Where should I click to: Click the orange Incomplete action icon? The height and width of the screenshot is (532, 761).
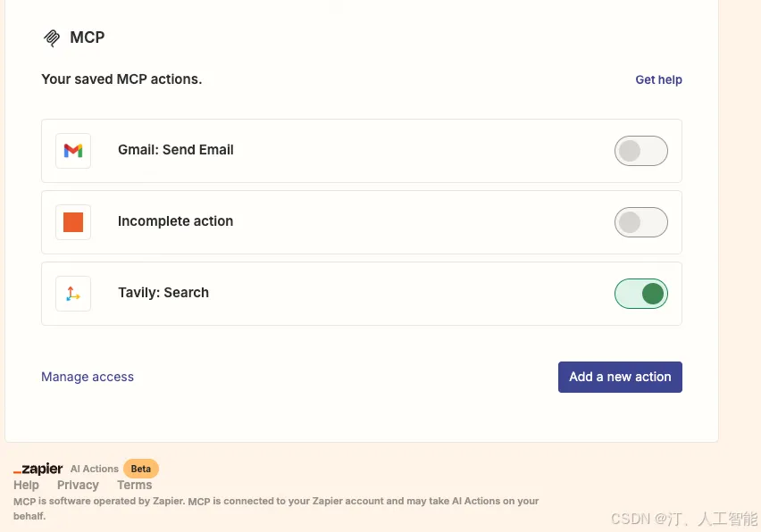click(x=73, y=222)
